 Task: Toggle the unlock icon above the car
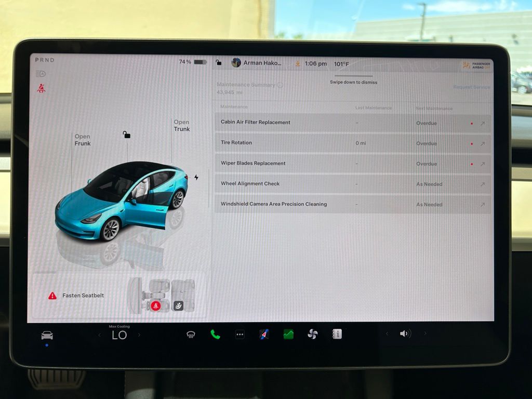click(x=127, y=135)
